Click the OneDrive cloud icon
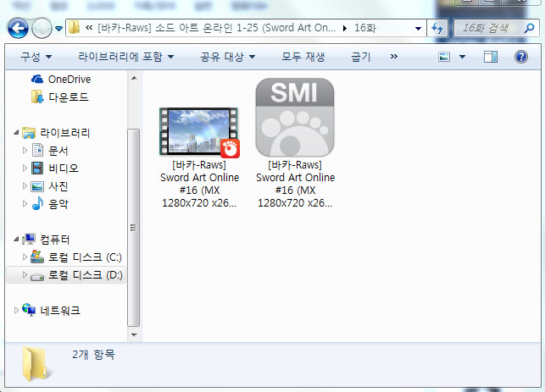 coord(36,80)
